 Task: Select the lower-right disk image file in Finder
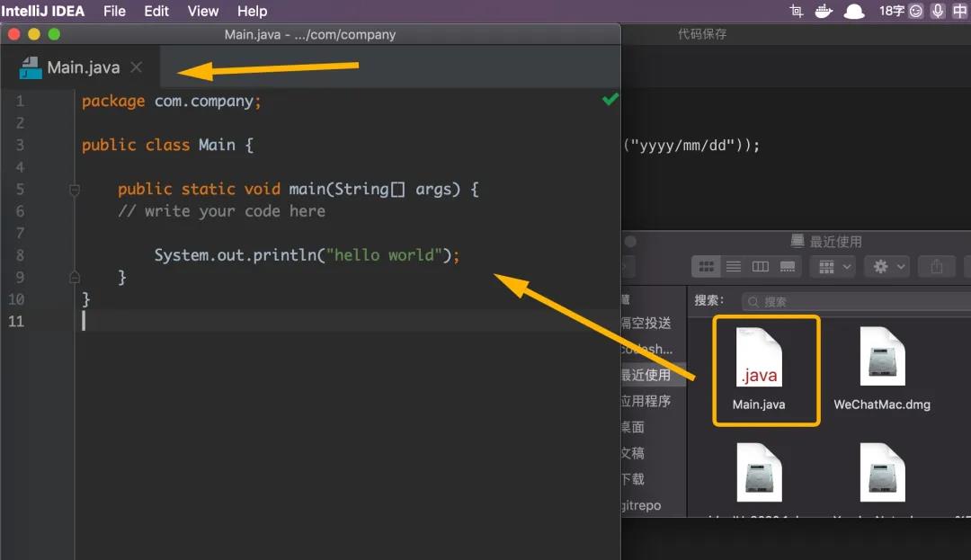pyautogui.click(x=883, y=473)
